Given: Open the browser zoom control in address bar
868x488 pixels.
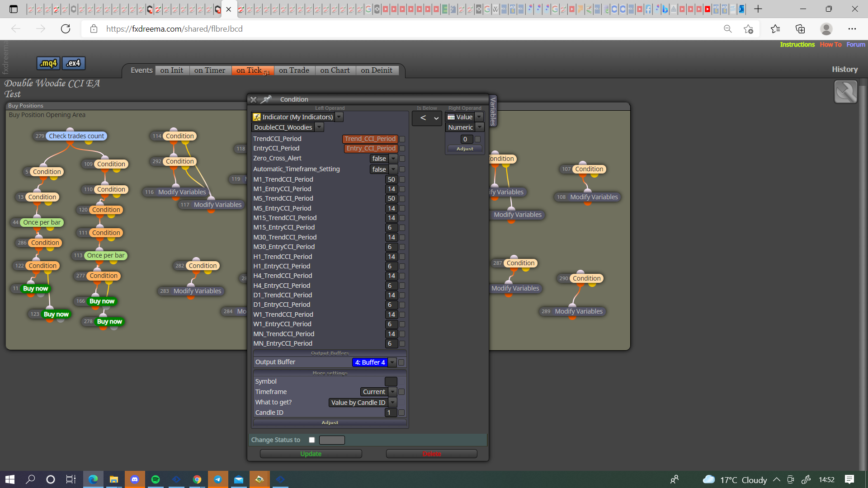Looking at the screenshot, I should [728, 29].
